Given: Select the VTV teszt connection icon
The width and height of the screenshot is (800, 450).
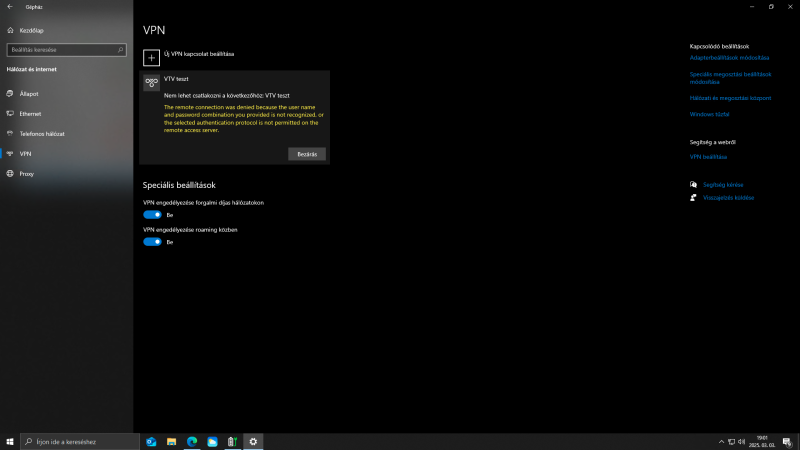Looking at the screenshot, I should tap(152, 83).
